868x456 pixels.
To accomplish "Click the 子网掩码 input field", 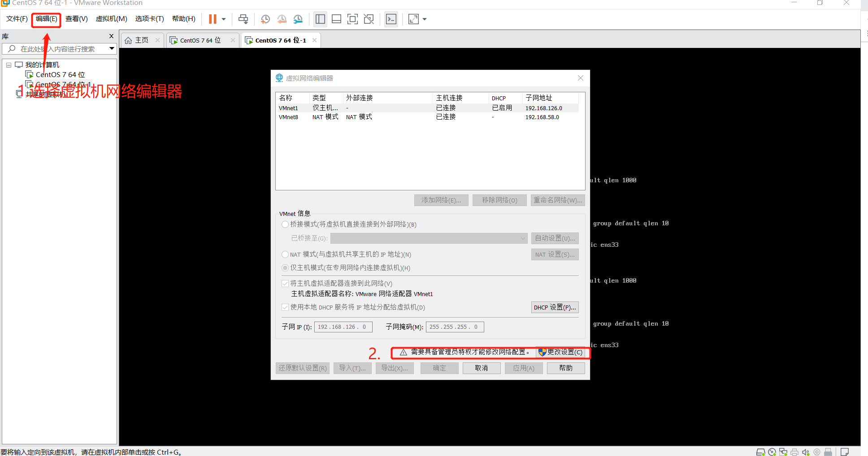I will point(455,327).
